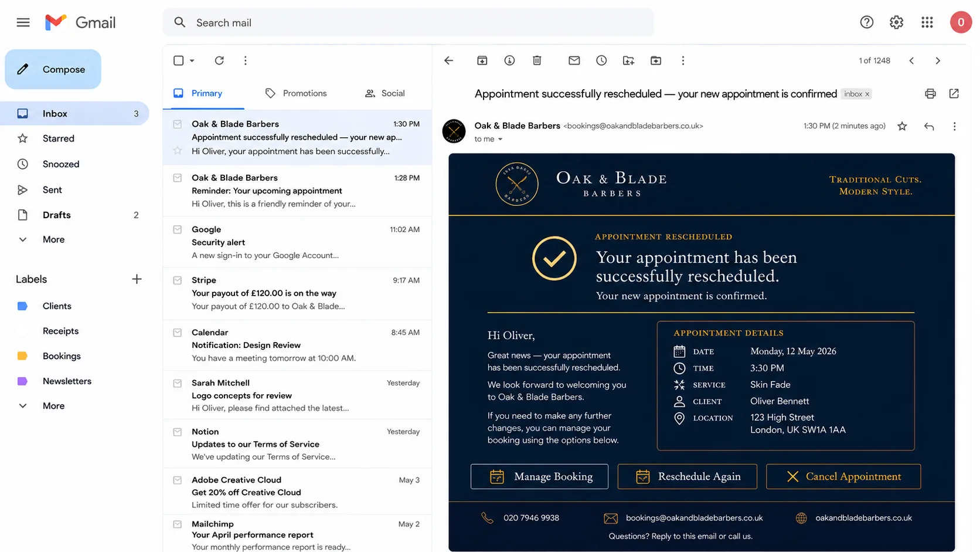Click the Reschedule Again button
Image resolution: width=980 pixels, height=552 pixels.
pos(687,476)
